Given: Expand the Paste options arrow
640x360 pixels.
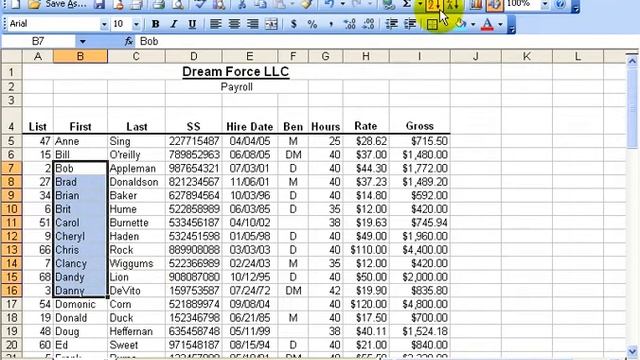Looking at the screenshot, I should coord(292,4).
